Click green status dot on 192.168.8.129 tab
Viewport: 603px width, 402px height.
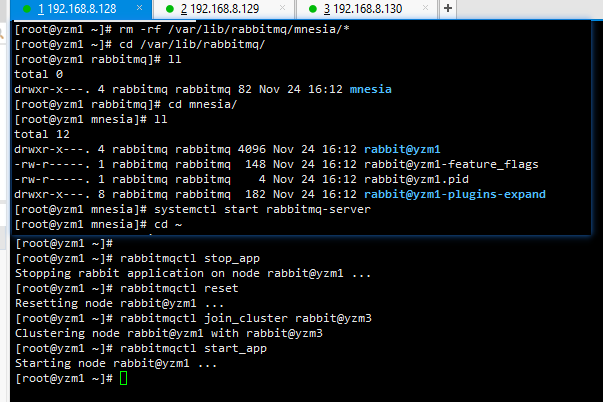pos(170,9)
